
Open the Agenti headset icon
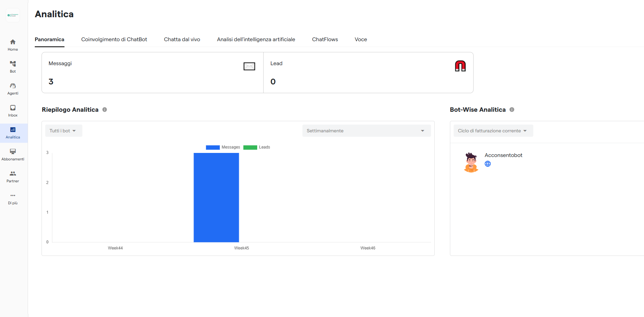point(13,86)
